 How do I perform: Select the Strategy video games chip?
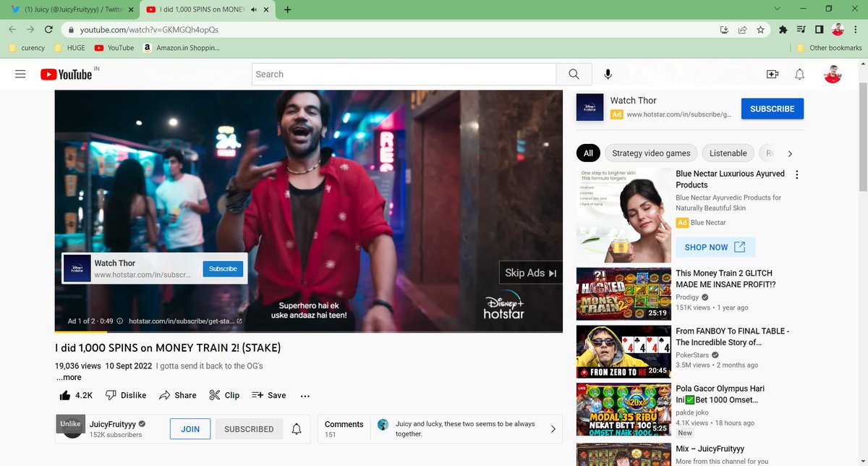coord(651,153)
